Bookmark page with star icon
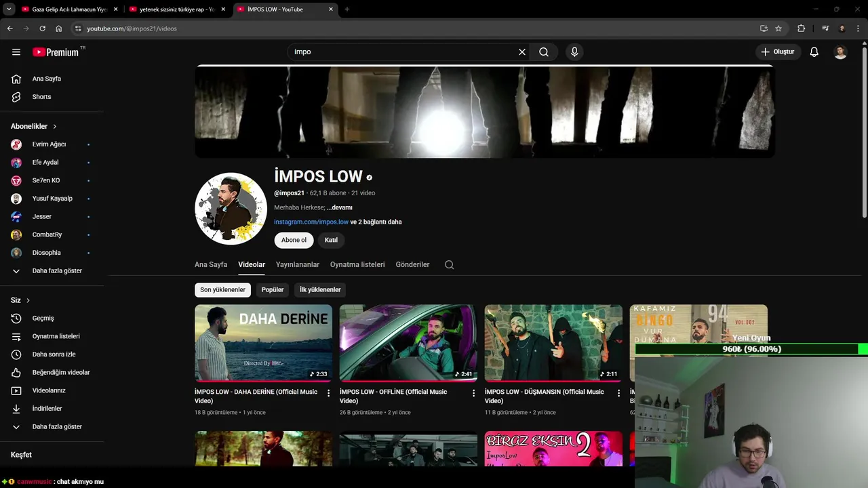868x488 pixels. coord(778,28)
